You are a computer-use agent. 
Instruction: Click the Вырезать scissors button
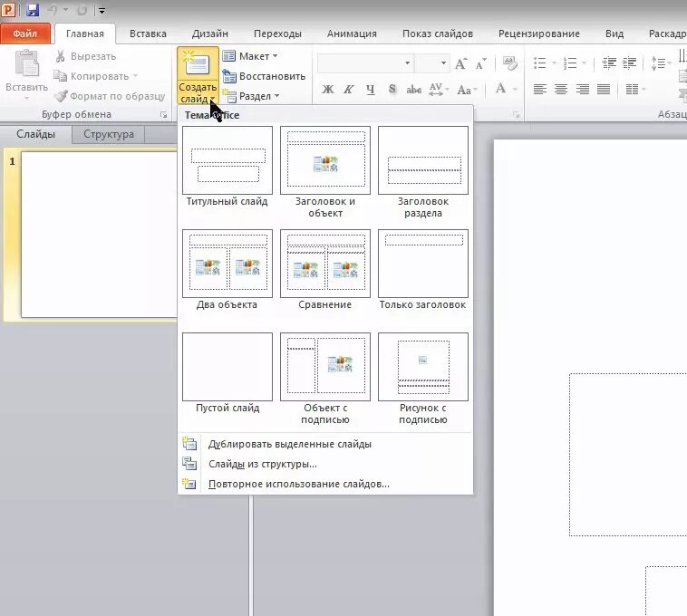(x=86, y=56)
